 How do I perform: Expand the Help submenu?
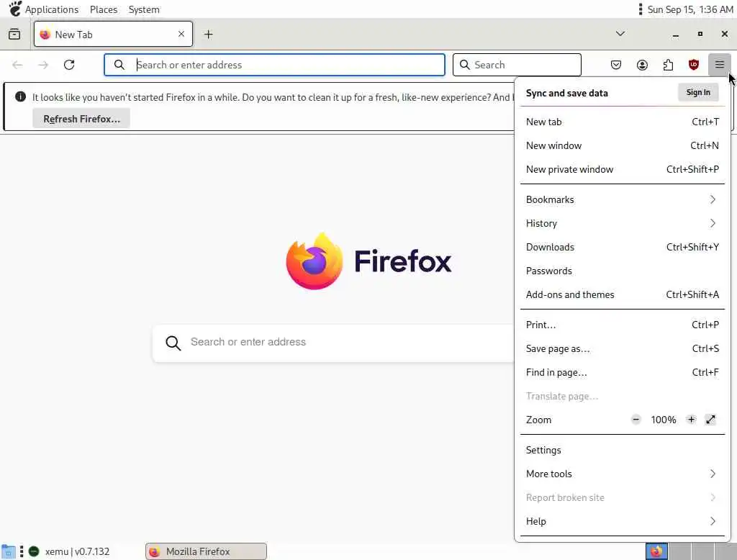coord(623,521)
